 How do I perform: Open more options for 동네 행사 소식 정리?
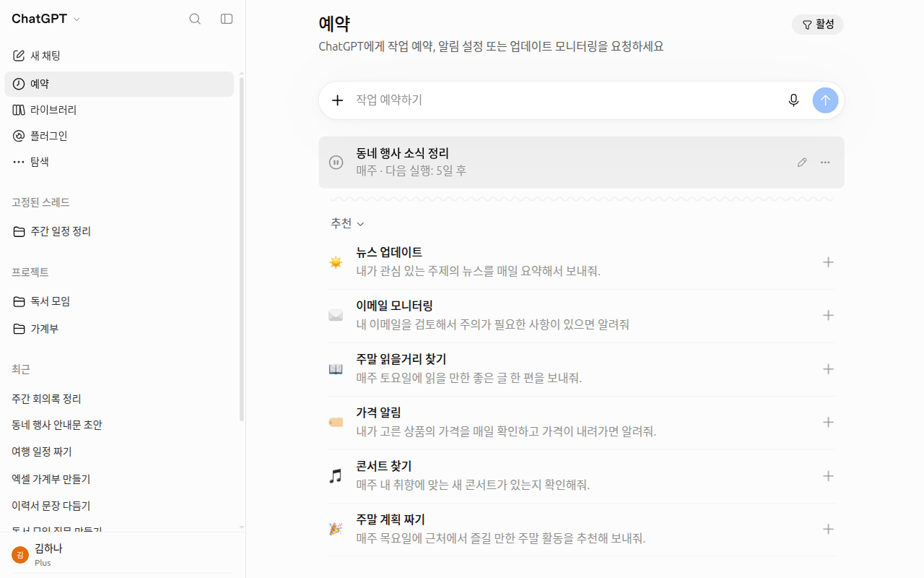click(x=825, y=163)
